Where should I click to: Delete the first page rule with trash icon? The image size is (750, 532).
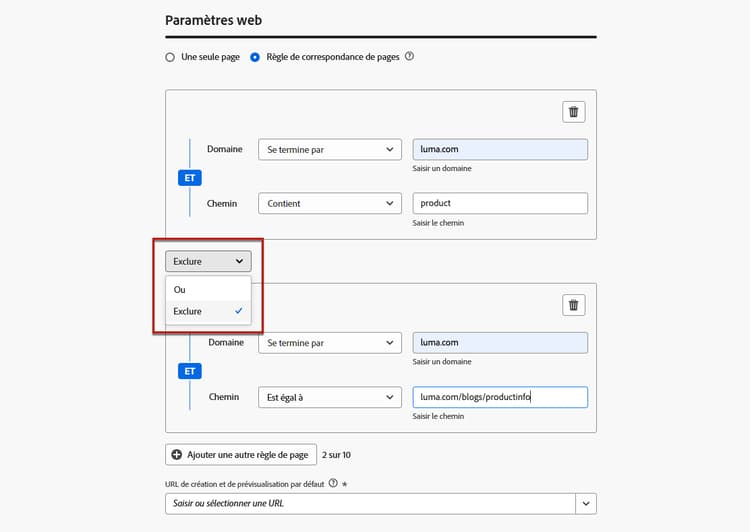[573, 112]
